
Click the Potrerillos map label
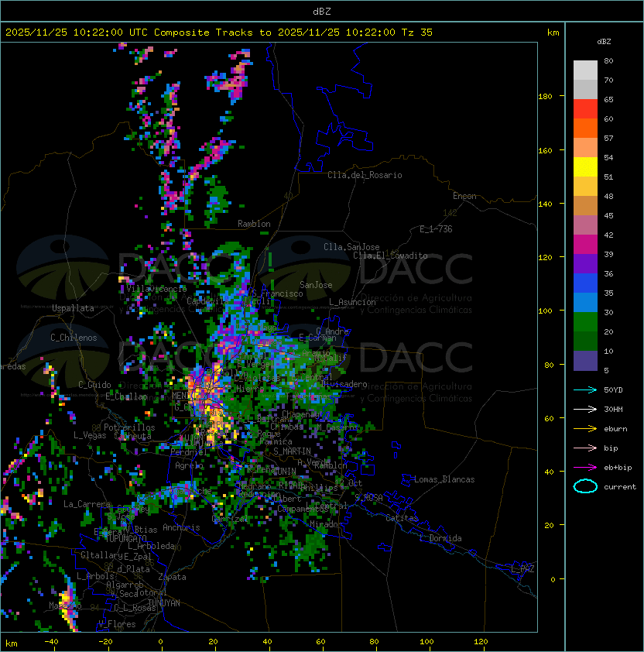pos(129,427)
